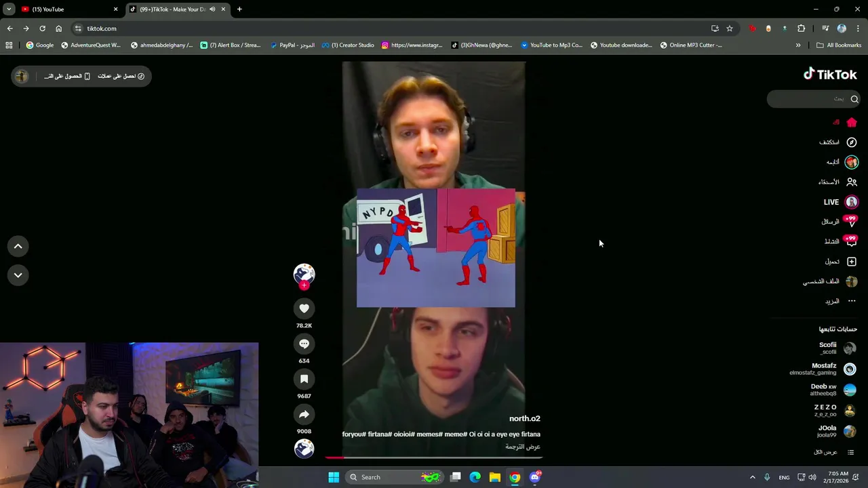868x488 pixels.
Task: Open the All Bookmarks folder
Action: [839, 45]
